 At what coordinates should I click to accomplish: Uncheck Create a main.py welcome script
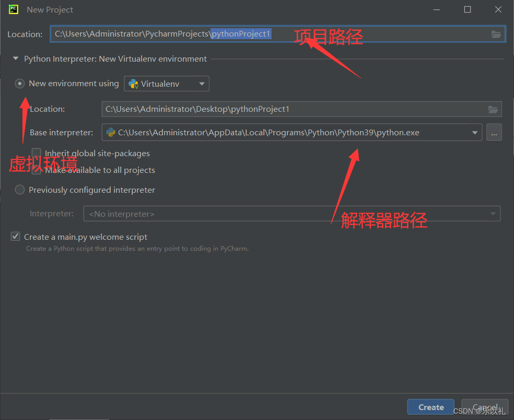click(x=15, y=237)
